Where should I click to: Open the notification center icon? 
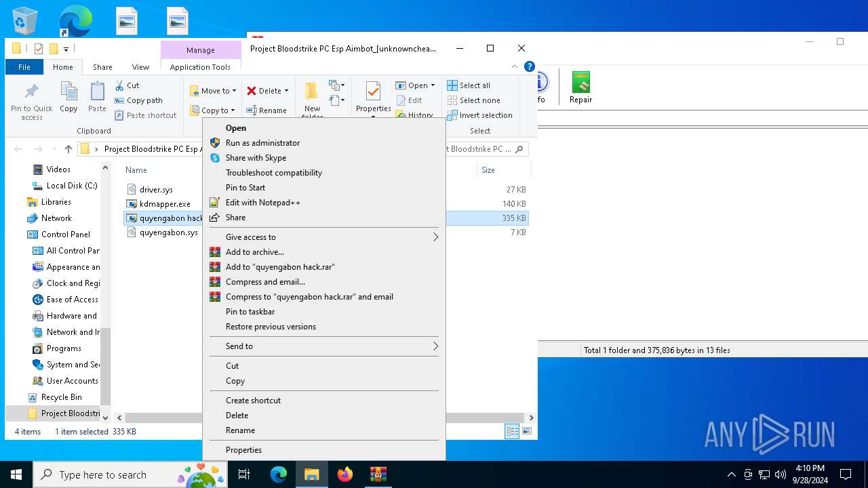[846, 474]
